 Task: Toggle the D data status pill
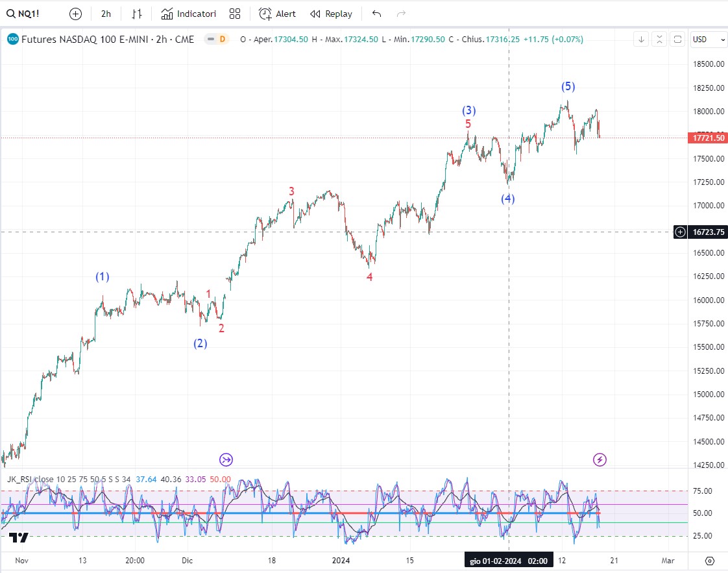[x=217, y=39]
